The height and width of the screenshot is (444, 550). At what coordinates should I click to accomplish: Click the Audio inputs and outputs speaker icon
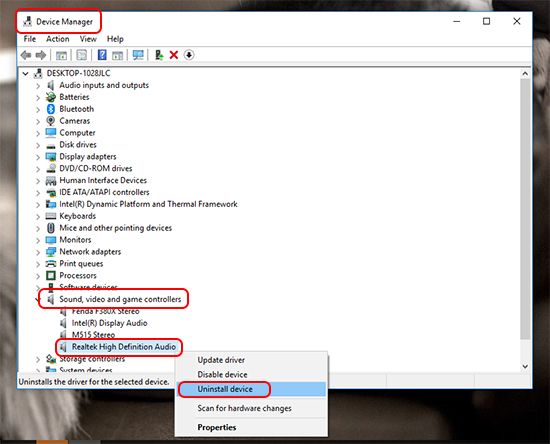click(x=51, y=85)
